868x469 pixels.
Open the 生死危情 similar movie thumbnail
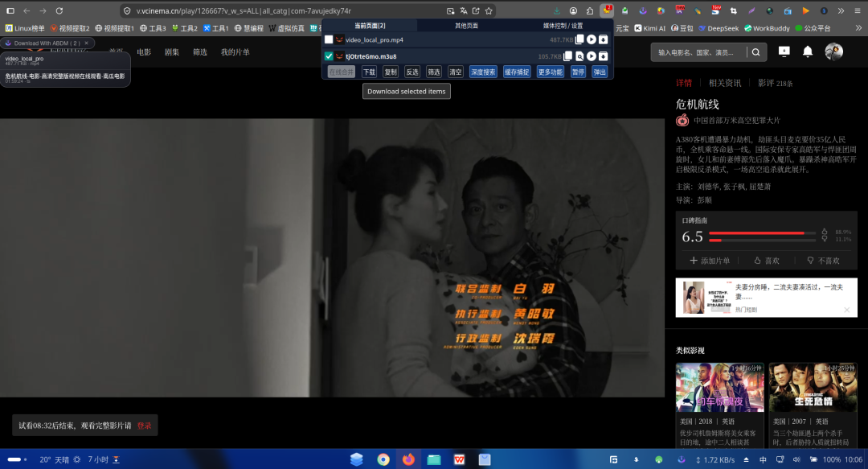[813, 388]
